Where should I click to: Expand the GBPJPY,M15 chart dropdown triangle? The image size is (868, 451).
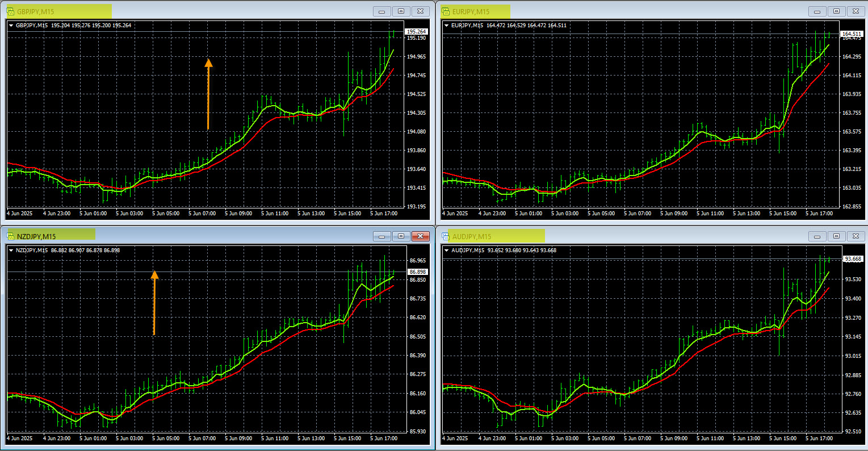tap(11, 25)
